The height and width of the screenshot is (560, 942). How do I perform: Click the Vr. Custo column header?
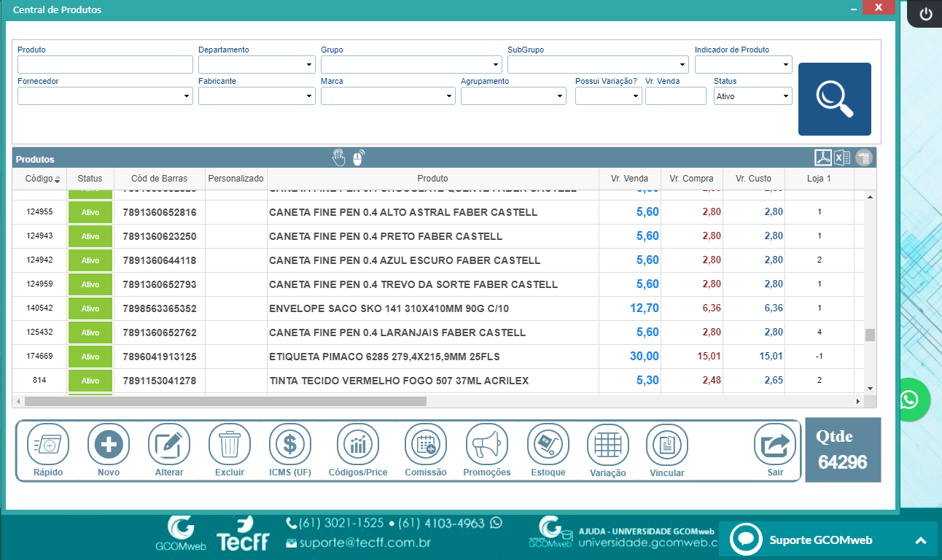click(x=753, y=179)
